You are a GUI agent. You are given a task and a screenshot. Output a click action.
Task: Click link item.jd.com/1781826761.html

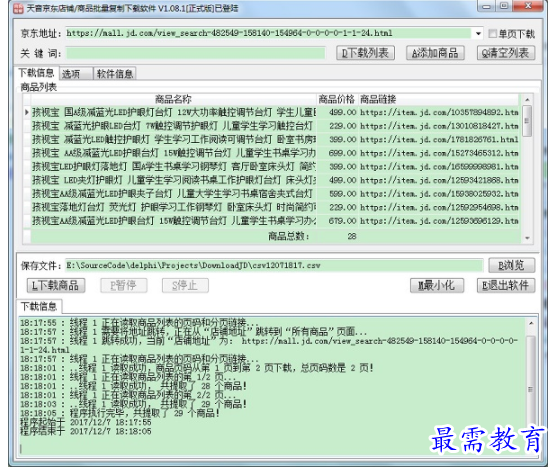click(x=439, y=140)
